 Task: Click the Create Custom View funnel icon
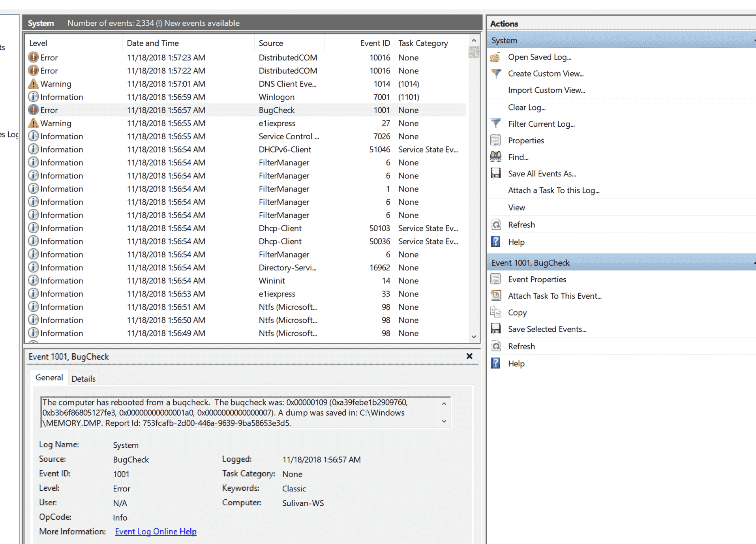click(495, 73)
